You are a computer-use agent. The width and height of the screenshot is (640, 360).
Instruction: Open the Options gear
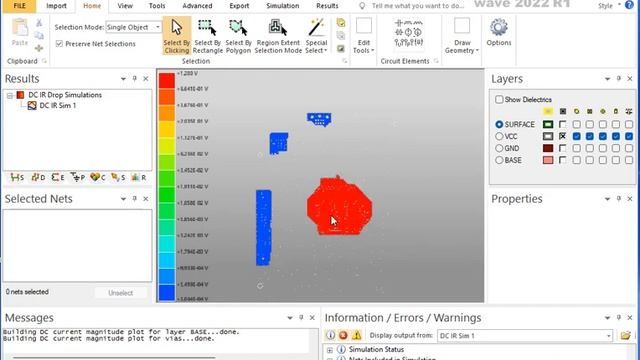[498, 33]
